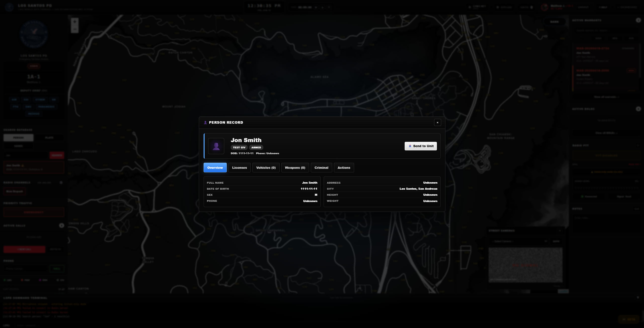
Task: Open Help from the header
Action: 603,7
